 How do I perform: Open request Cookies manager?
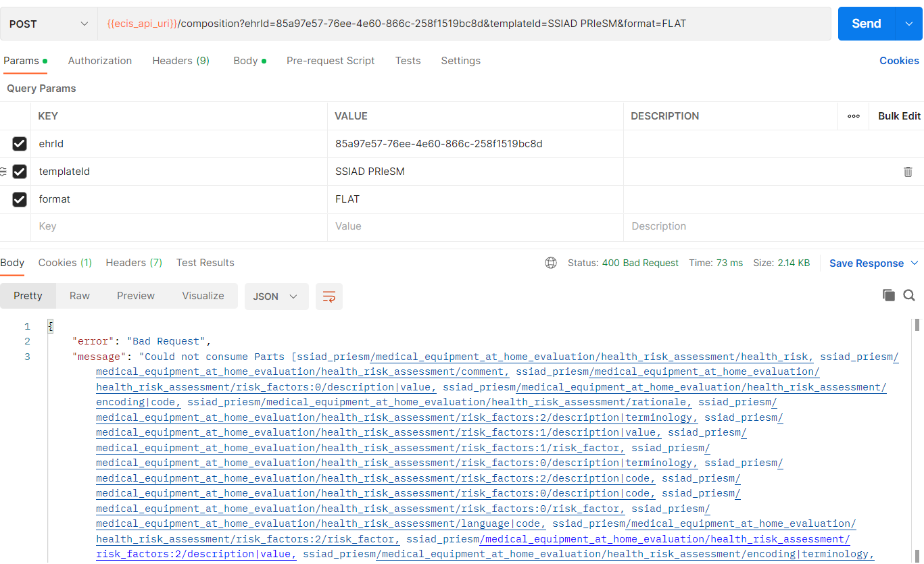899,60
